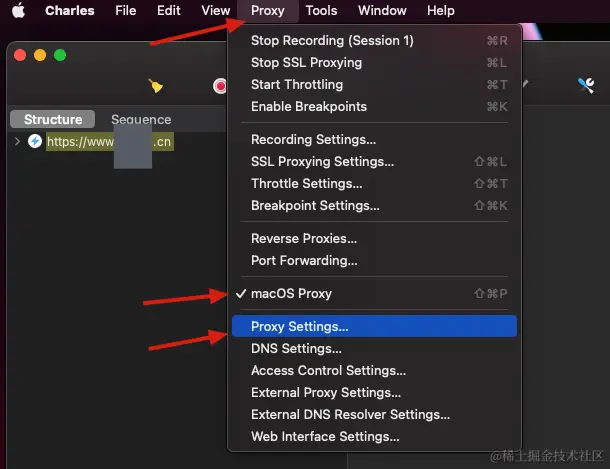Expand the https://www host tree node
The height and width of the screenshot is (469, 610).
[17, 142]
